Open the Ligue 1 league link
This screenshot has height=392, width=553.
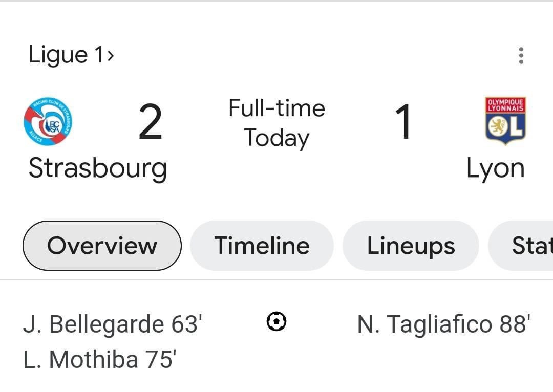71,55
